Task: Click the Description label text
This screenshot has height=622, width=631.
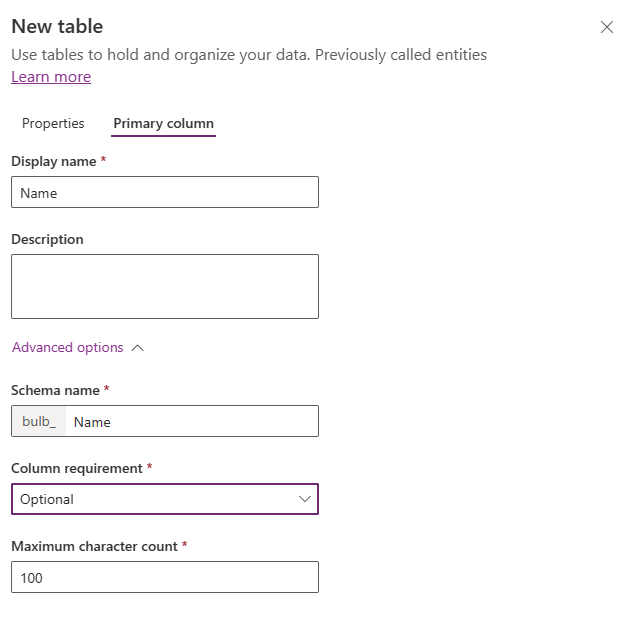Action: pyautogui.click(x=47, y=239)
